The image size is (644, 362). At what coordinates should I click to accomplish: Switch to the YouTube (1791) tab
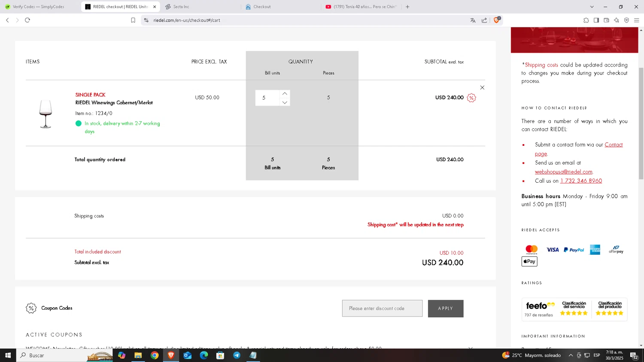pos(361,7)
